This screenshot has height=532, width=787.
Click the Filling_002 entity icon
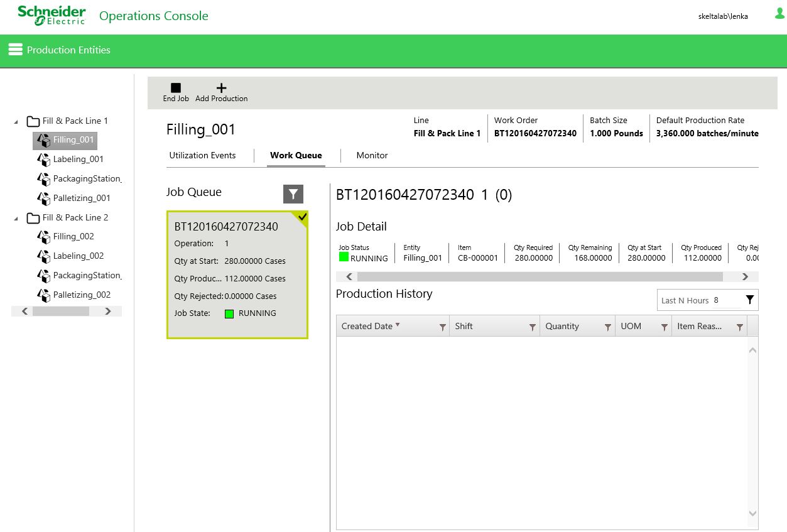click(43, 237)
